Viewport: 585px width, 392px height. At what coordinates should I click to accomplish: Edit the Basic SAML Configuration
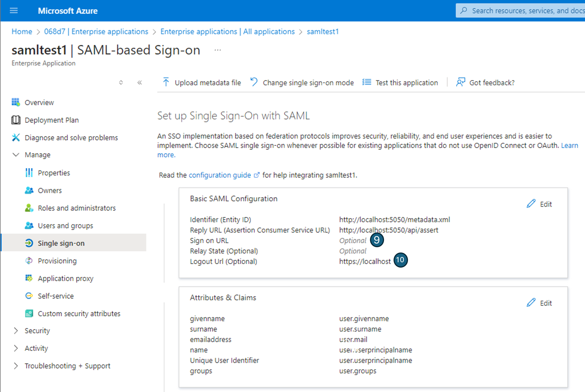pos(539,204)
